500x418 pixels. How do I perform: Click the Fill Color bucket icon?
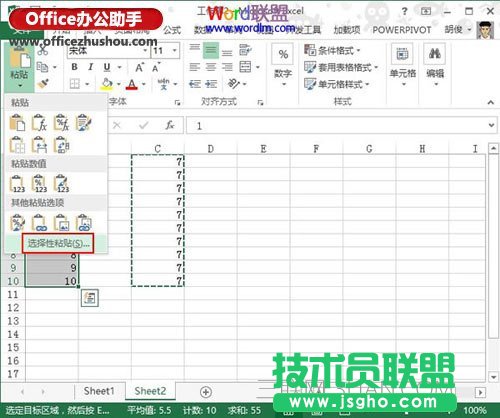107,84
